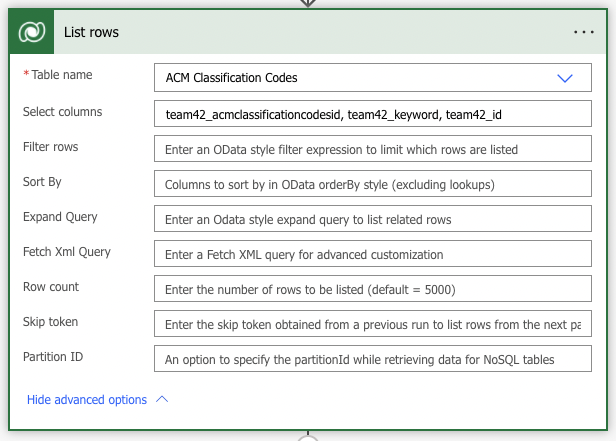This screenshot has height=441, width=616.
Task: Click the Fetch Xml Query label
Action: tap(67, 252)
